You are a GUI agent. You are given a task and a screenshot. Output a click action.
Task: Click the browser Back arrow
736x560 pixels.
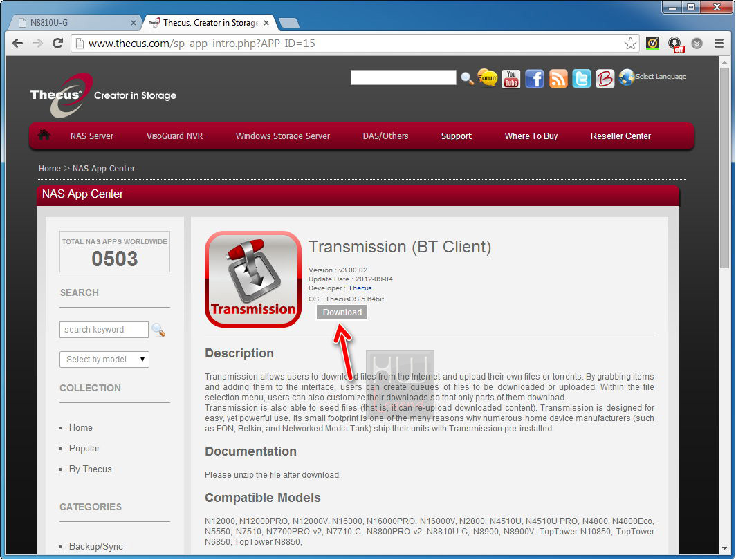point(18,44)
